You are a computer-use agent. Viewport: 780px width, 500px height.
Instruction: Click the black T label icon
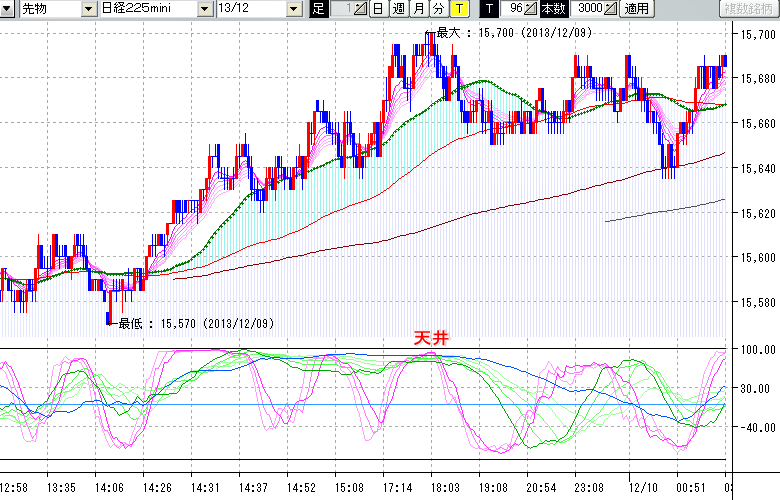click(489, 9)
